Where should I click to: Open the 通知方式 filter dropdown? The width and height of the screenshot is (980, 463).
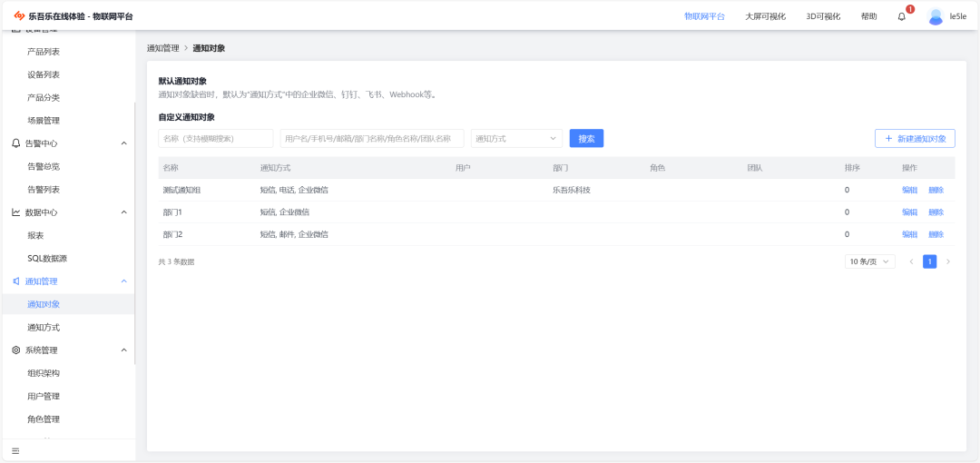point(516,138)
